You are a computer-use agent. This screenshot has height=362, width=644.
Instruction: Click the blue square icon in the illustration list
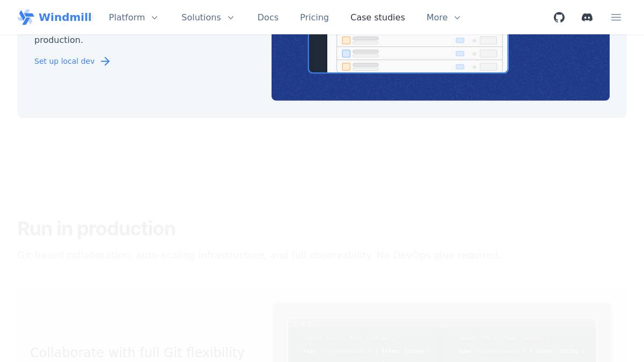[346, 54]
